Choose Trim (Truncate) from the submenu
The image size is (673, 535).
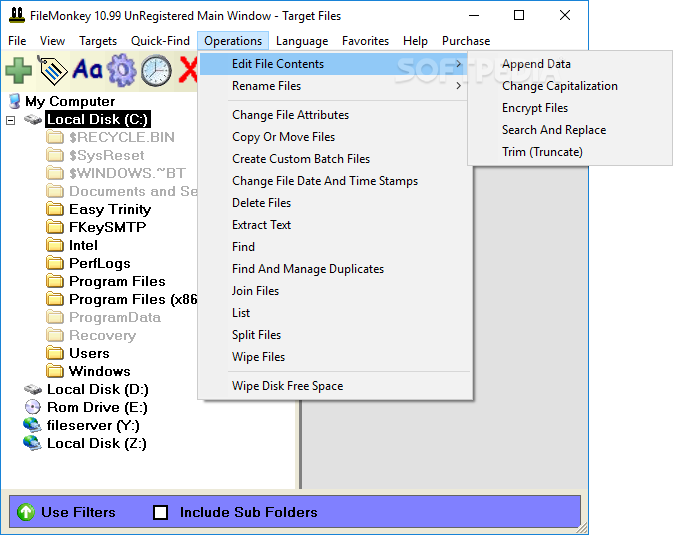[570, 152]
